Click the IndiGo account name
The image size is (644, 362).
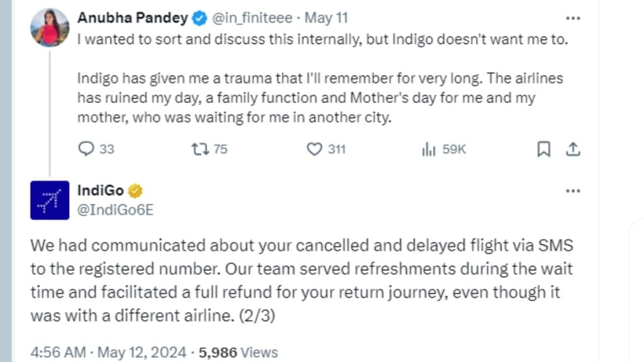point(101,190)
